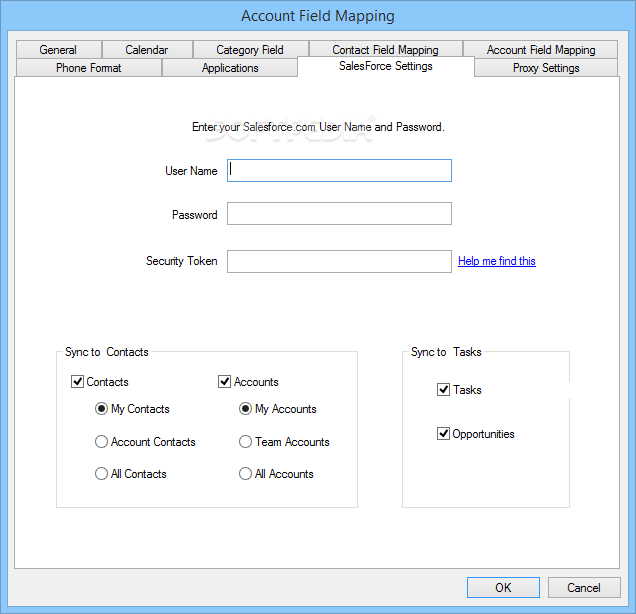The height and width of the screenshot is (614, 636).
Task: Select the Applications tab
Action: 230,68
